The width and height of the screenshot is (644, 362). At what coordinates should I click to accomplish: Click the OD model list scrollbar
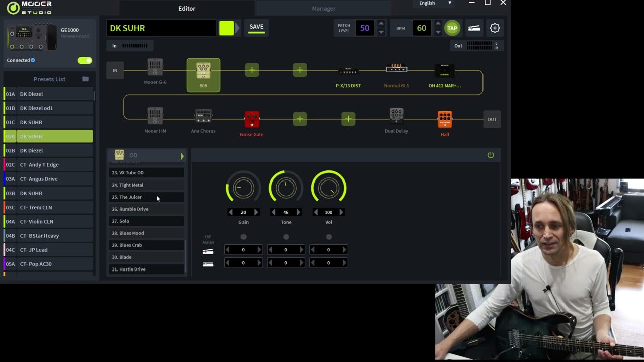coord(186,256)
